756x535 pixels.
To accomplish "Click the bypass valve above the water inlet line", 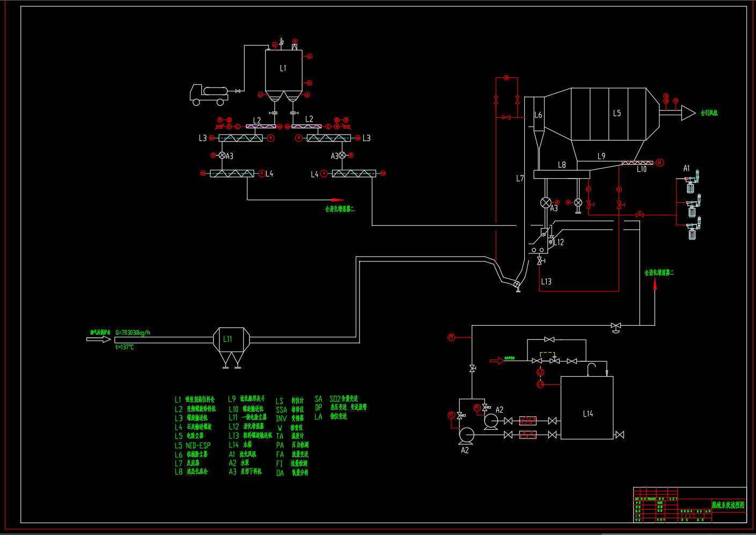I will pyautogui.click(x=549, y=340).
